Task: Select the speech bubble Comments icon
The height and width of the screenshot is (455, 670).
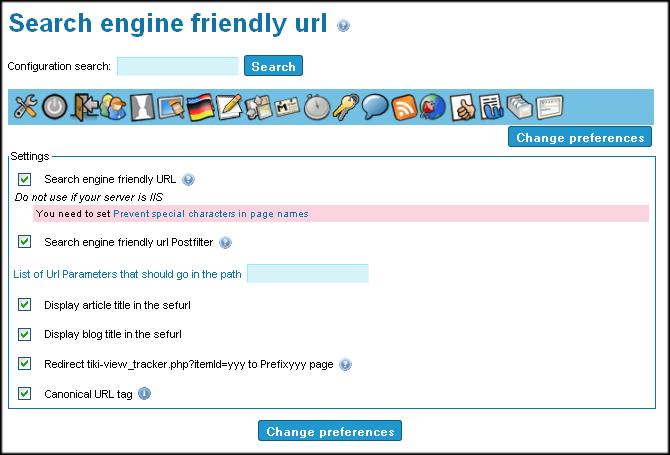Action: point(375,107)
